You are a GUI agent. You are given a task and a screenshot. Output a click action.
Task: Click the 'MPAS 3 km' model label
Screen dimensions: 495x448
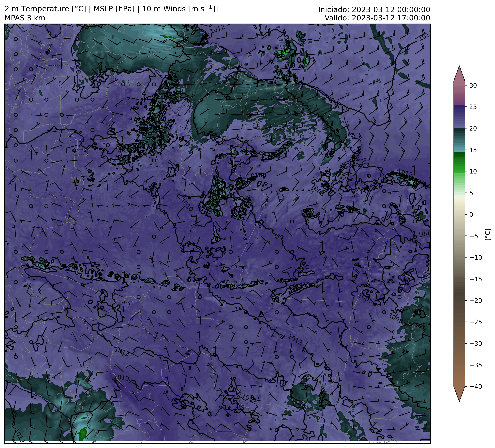coord(25,18)
